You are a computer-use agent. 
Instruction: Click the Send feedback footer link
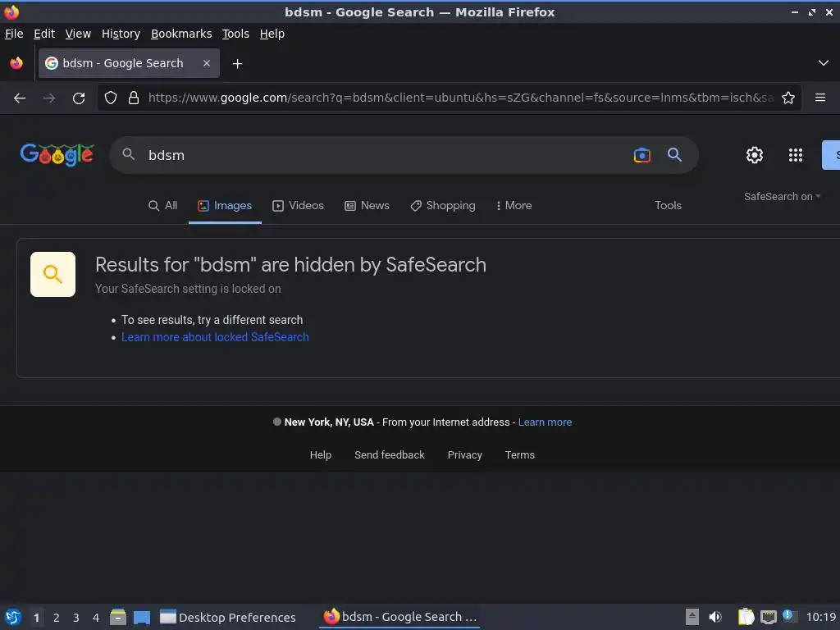pyautogui.click(x=390, y=454)
